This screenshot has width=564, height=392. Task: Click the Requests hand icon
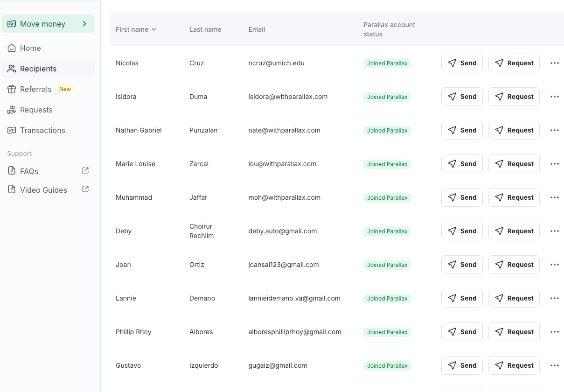[x=12, y=110]
